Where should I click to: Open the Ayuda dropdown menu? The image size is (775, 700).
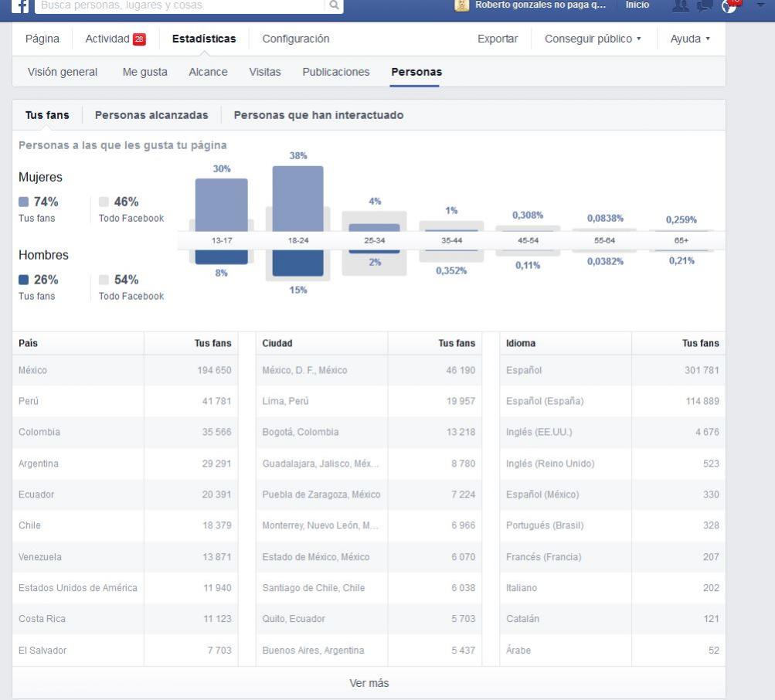pyautogui.click(x=690, y=39)
